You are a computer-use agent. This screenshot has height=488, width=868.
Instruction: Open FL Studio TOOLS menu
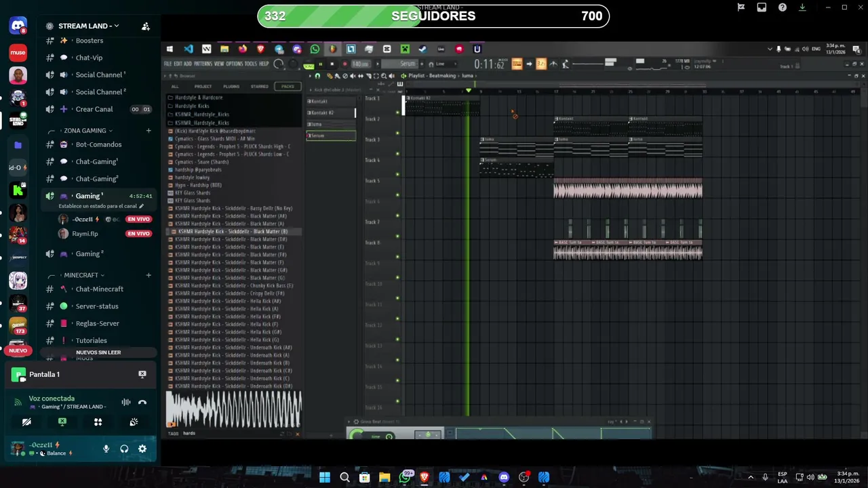point(251,64)
